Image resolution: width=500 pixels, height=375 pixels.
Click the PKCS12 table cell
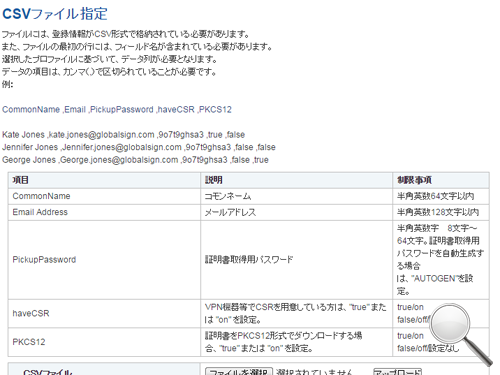[104, 342]
